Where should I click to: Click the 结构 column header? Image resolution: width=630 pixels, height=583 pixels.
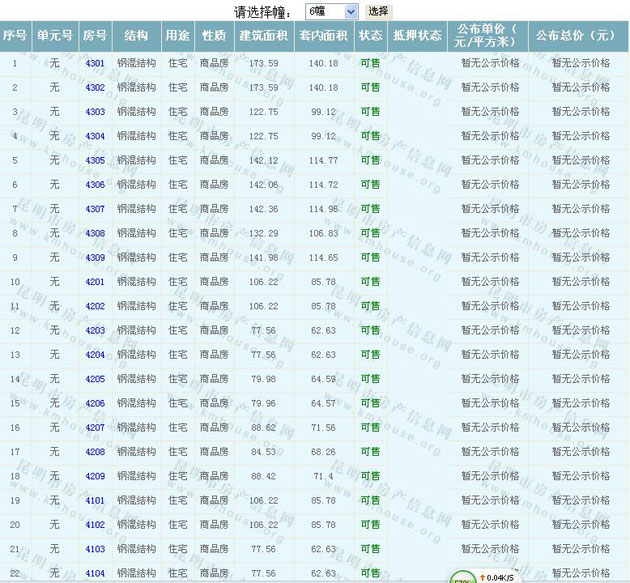[x=137, y=36]
